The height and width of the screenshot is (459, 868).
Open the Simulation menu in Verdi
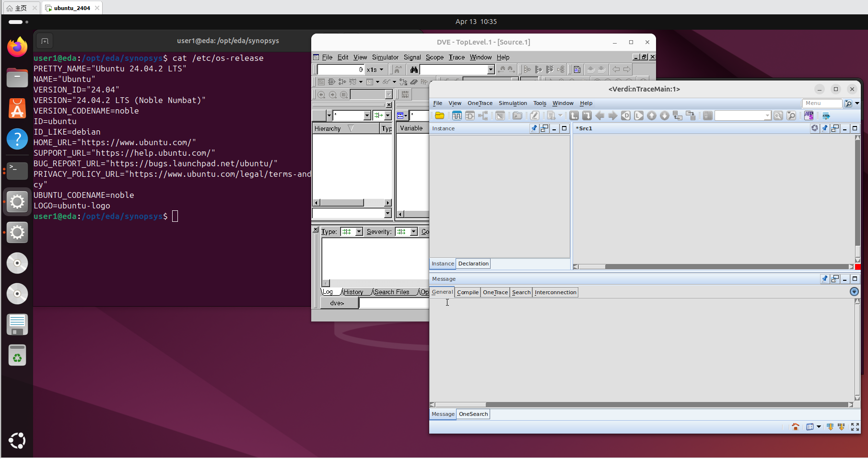coord(513,103)
